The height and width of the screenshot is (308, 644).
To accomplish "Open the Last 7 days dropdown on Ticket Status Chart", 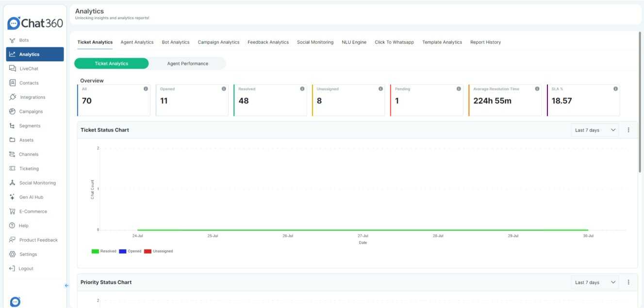I will click(x=593, y=130).
